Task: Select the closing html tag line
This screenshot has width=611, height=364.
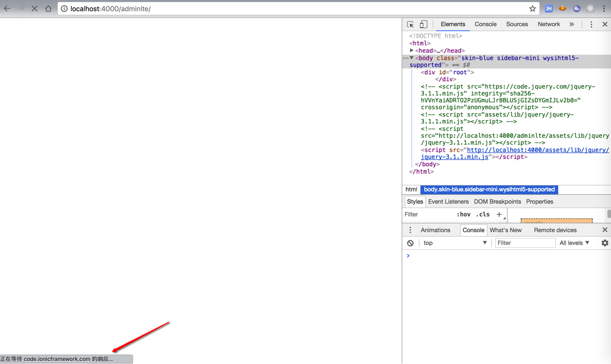Action: pos(421,172)
